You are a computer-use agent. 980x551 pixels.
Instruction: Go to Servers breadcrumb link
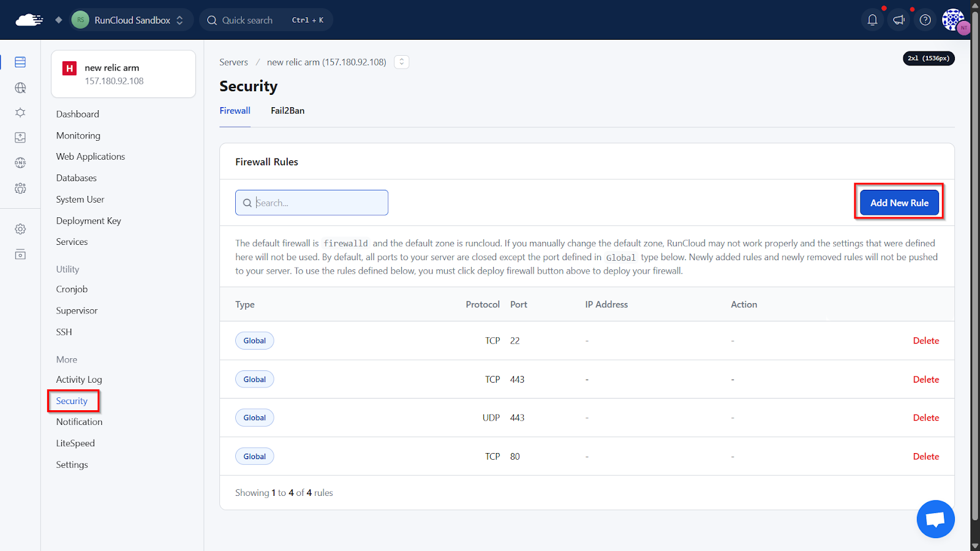(233, 62)
